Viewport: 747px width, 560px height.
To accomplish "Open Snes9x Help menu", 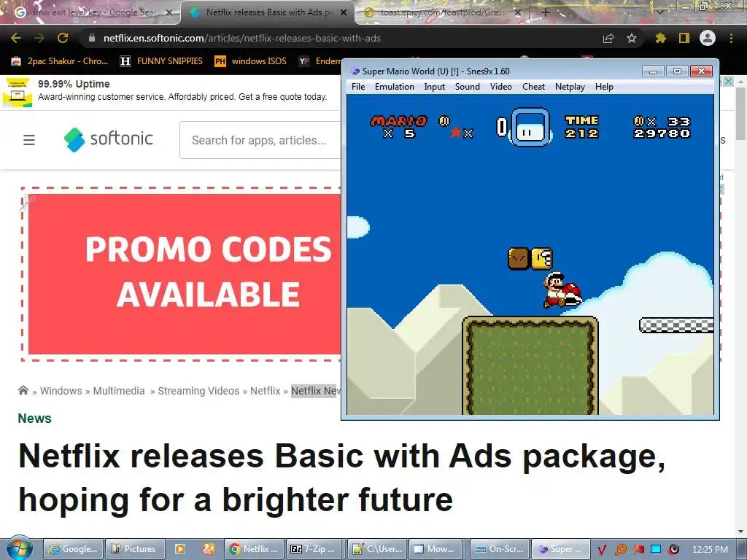I will [604, 87].
